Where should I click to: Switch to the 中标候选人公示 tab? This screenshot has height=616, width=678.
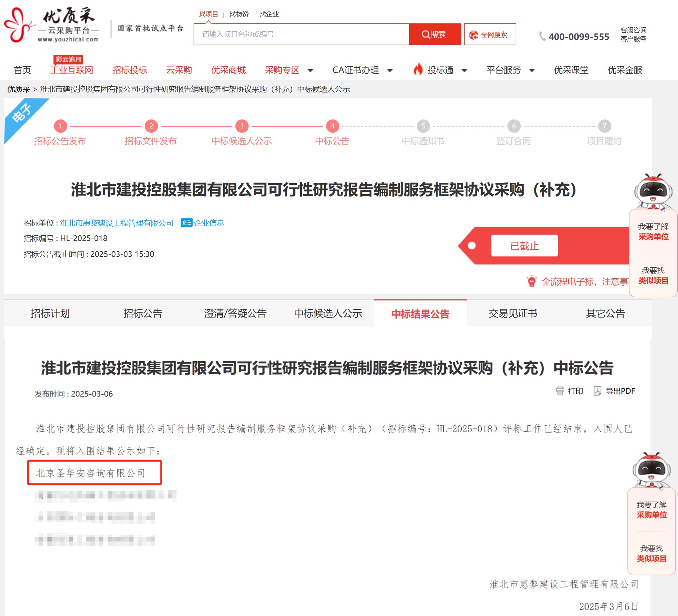coord(328,313)
